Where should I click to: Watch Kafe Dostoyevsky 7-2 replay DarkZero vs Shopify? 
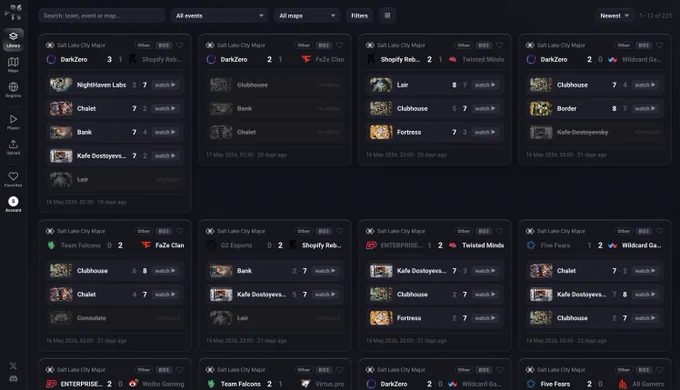(165, 156)
